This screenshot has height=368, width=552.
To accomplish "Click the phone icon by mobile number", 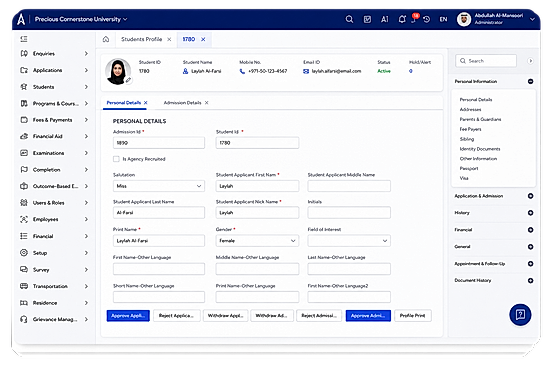I will tap(242, 71).
